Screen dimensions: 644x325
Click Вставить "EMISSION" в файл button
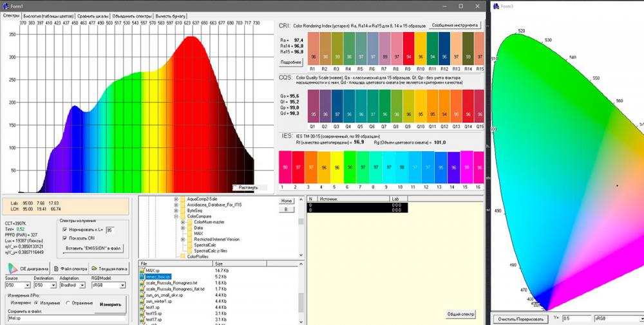93,248
